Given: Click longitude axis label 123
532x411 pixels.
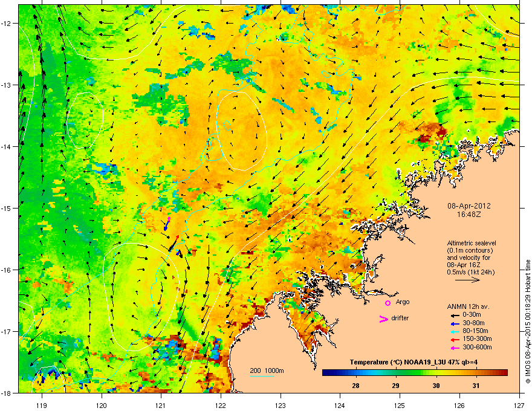Looking at the screenshot, I should pyautogui.click(x=281, y=405).
